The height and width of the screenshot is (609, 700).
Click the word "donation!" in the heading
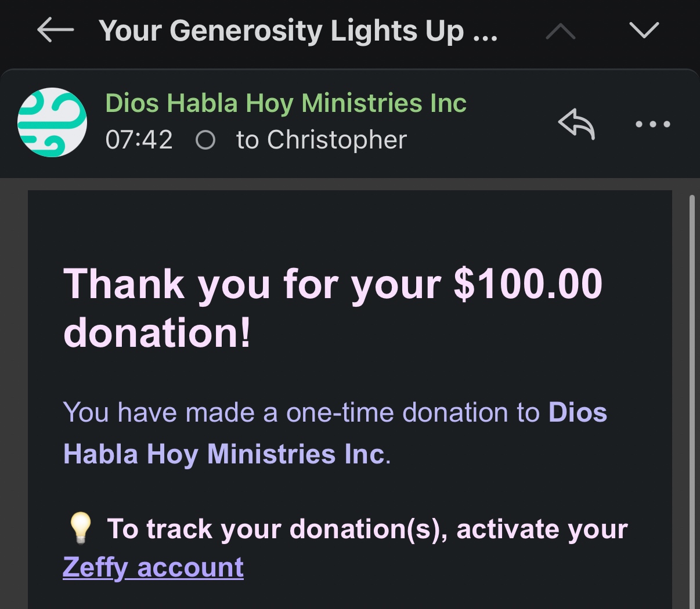pos(157,333)
